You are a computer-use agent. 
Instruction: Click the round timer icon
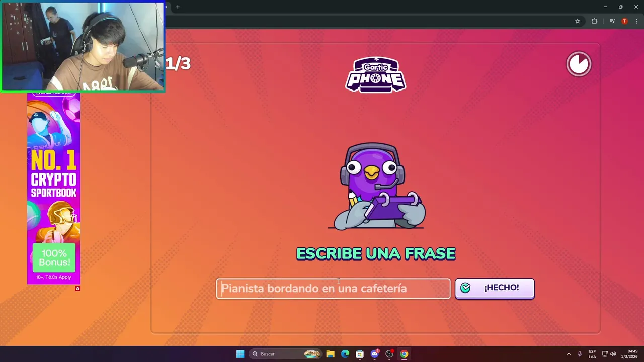pos(579,64)
